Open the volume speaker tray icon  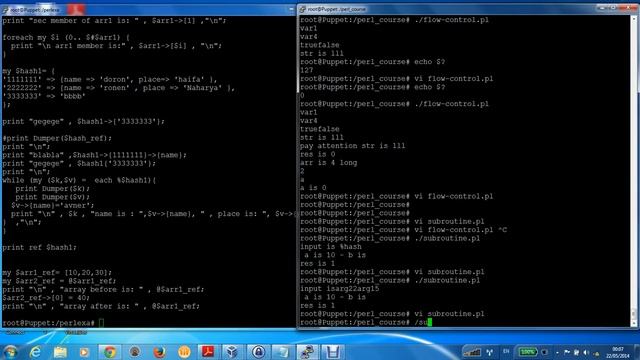pos(586,352)
